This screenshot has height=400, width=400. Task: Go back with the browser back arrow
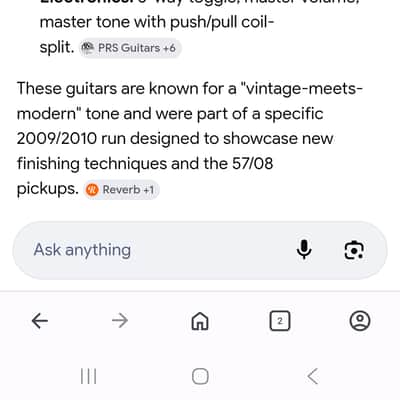(40, 321)
